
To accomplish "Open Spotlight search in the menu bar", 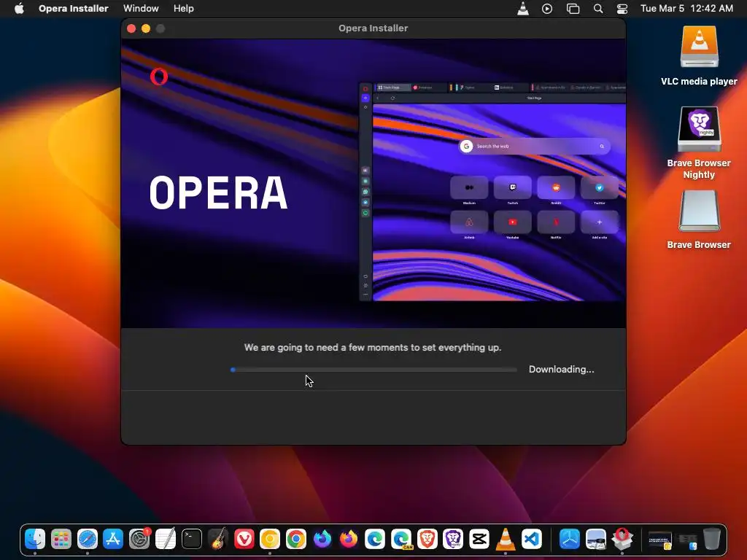I will [x=598, y=9].
